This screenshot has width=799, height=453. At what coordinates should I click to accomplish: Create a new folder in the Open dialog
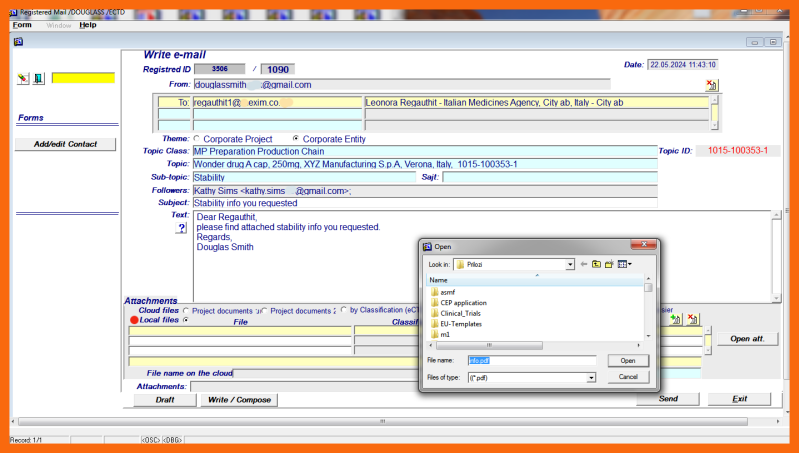[608, 264]
